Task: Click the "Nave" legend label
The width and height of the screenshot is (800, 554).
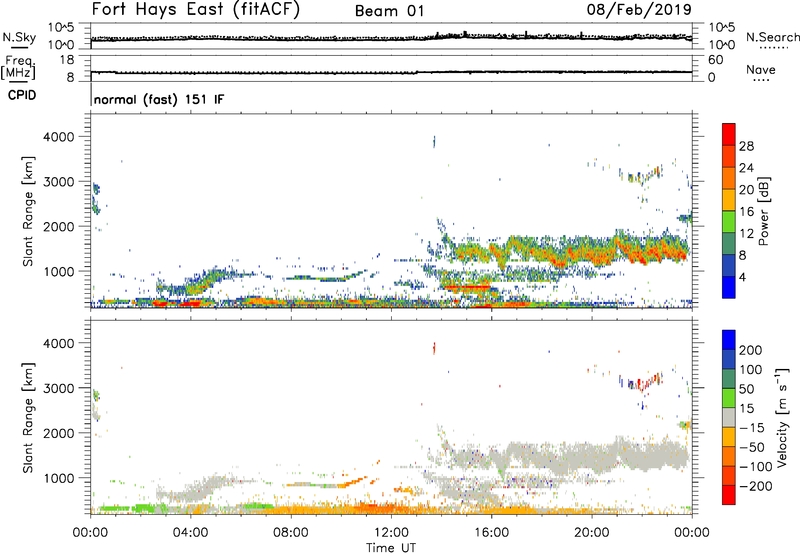Action: tap(761, 70)
